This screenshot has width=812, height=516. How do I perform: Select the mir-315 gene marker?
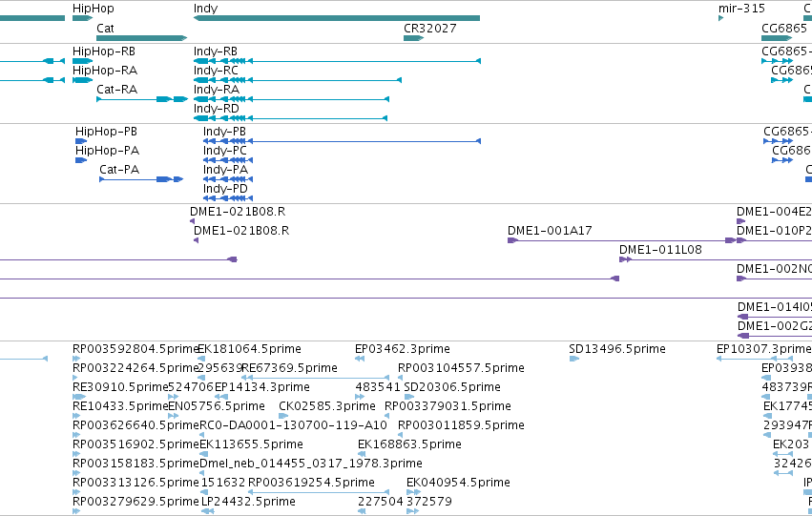720,18
